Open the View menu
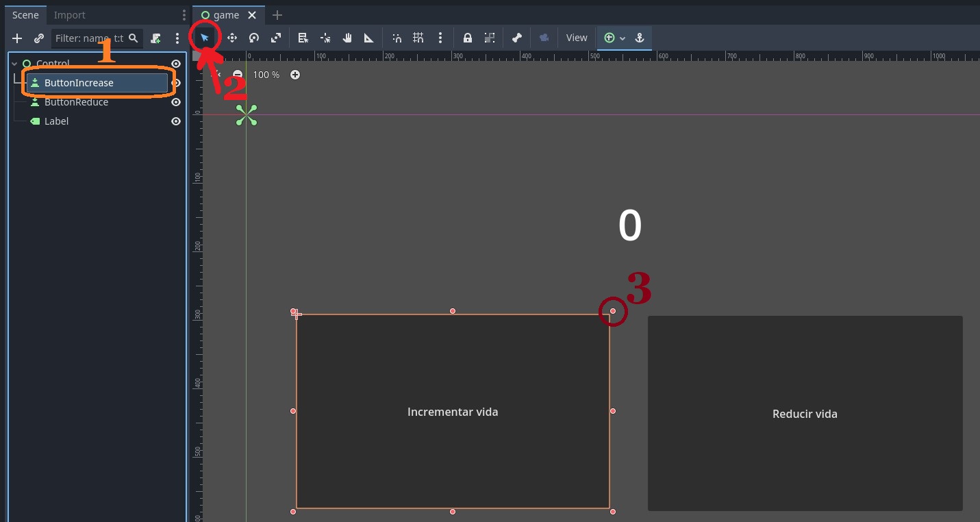Image resolution: width=980 pixels, height=522 pixels. (577, 38)
